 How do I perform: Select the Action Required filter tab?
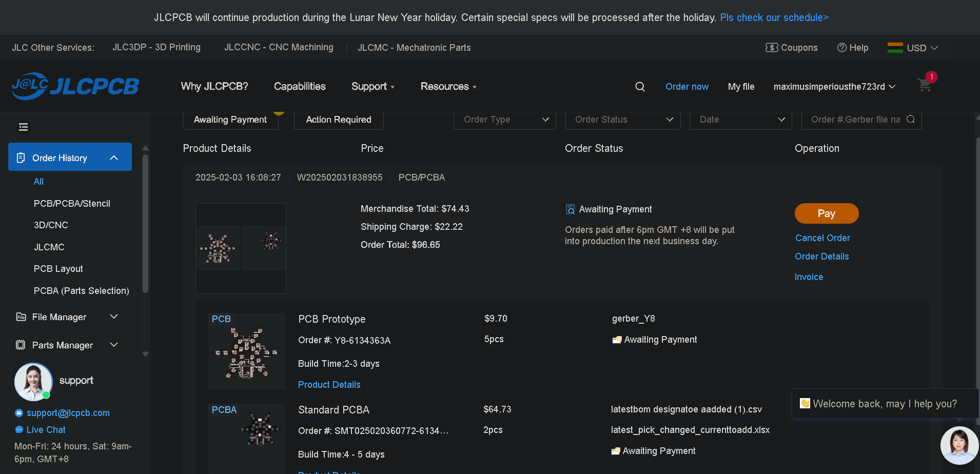tap(339, 120)
